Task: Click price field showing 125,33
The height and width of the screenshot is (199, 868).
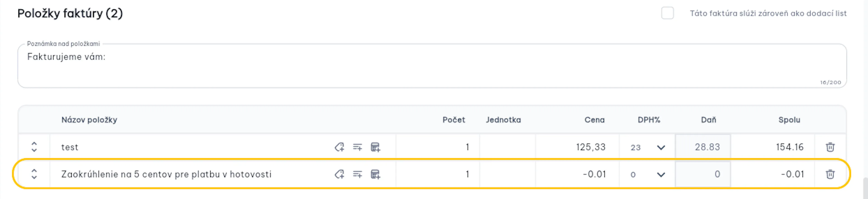Action: 577,147
